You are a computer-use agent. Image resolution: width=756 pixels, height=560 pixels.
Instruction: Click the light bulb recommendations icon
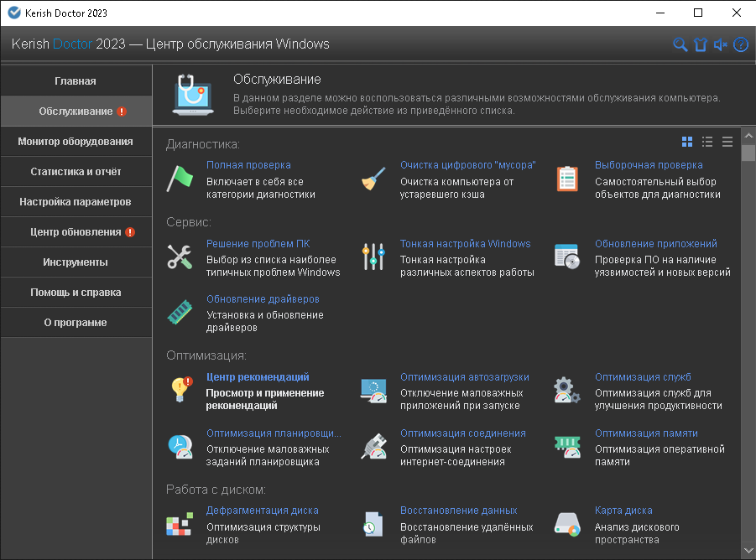coord(181,390)
